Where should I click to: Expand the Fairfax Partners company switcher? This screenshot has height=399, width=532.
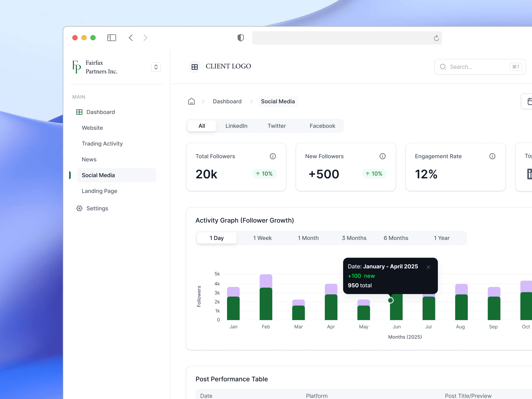tap(156, 67)
